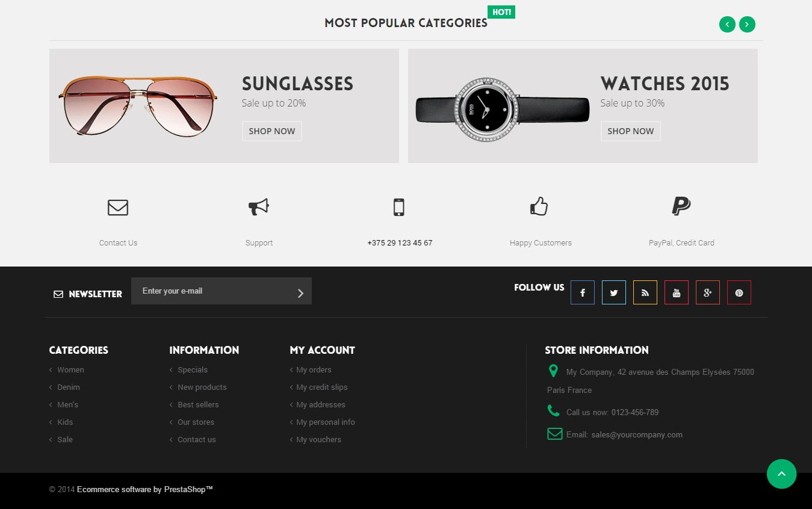Click the Twitter follow icon
812x509 pixels.
click(613, 292)
